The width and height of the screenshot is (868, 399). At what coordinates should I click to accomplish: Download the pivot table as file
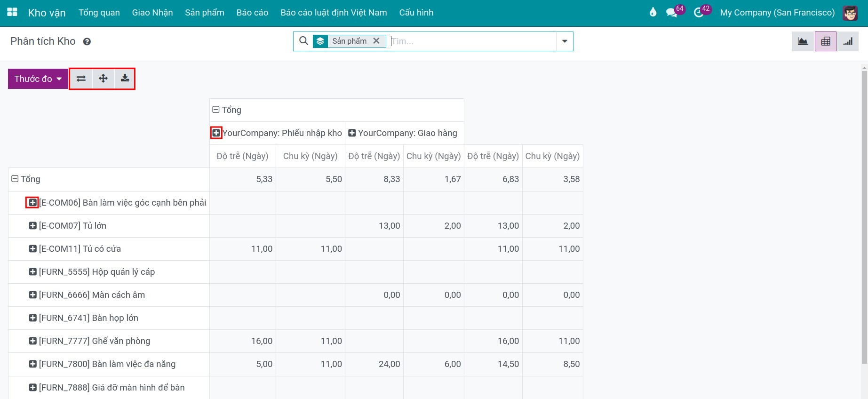pos(125,79)
